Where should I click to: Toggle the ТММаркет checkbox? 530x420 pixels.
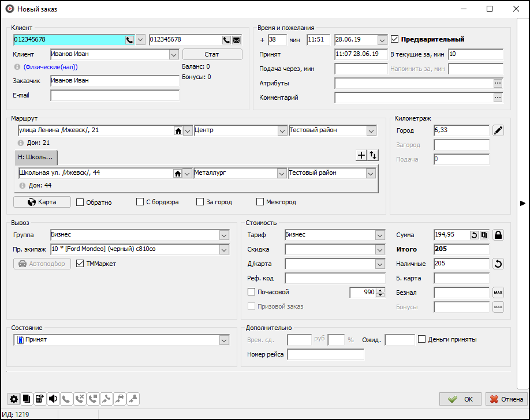[x=80, y=264]
